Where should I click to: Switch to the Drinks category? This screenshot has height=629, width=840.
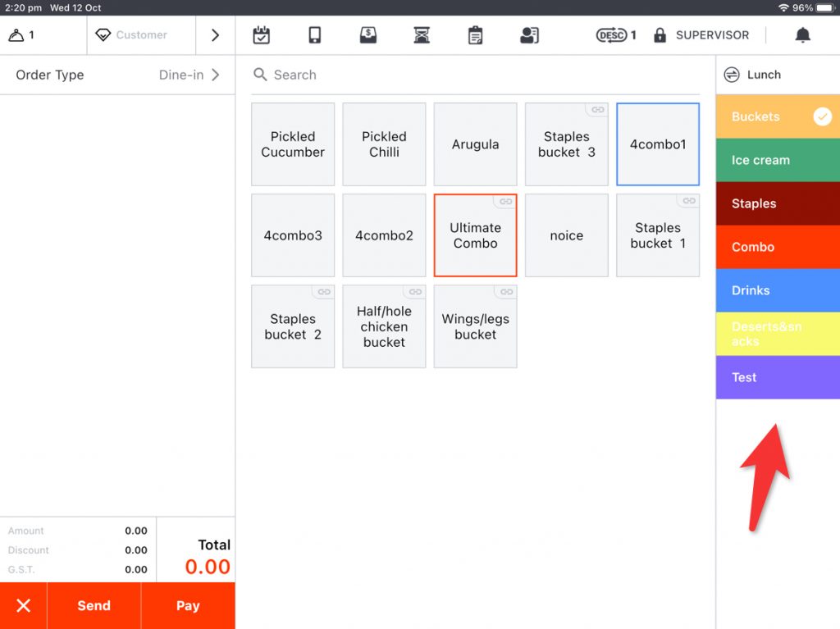pos(777,290)
